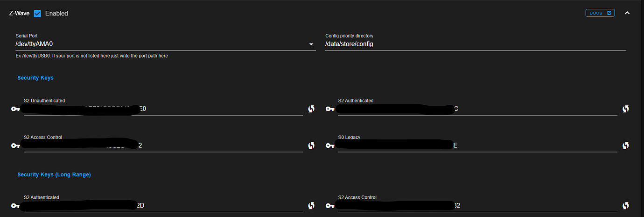Regenerate Long Range S2 Access Control key
Viewport: 644px width, 217px height.
[x=626, y=206]
